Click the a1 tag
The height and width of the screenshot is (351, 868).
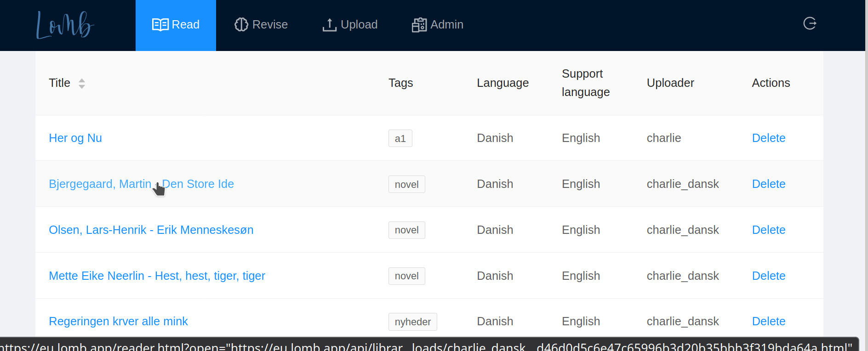click(400, 138)
